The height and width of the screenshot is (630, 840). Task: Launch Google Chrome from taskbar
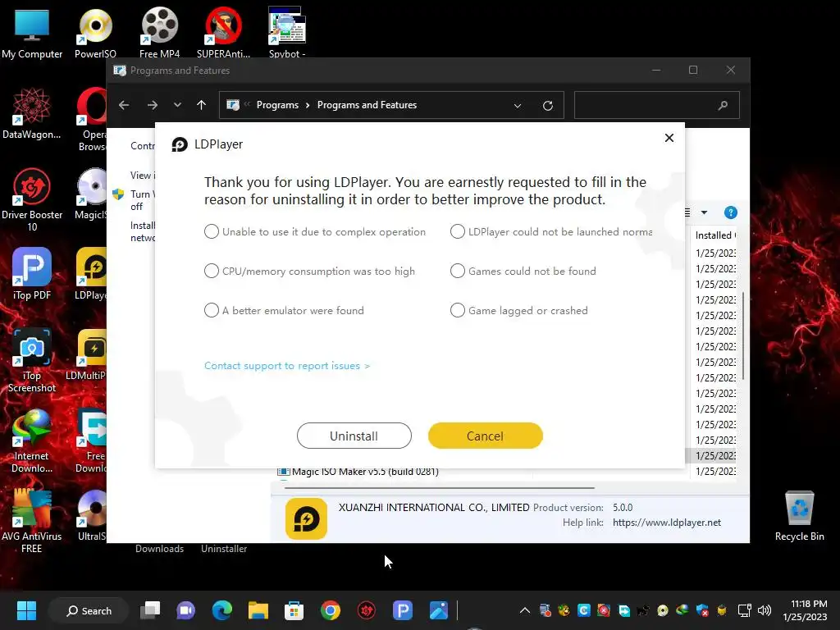[330, 610]
